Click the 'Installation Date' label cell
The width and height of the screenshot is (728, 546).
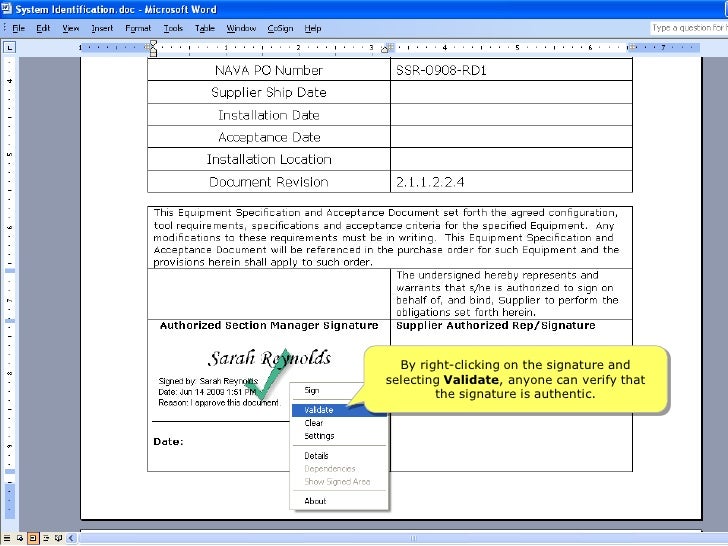pyautogui.click(x=269, y=115)
